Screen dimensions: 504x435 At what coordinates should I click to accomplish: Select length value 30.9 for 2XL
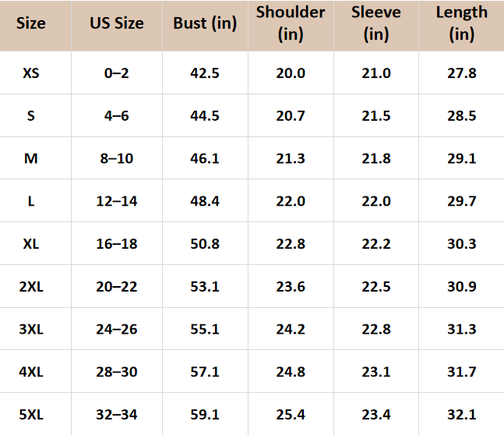click(x=461, y=286)
